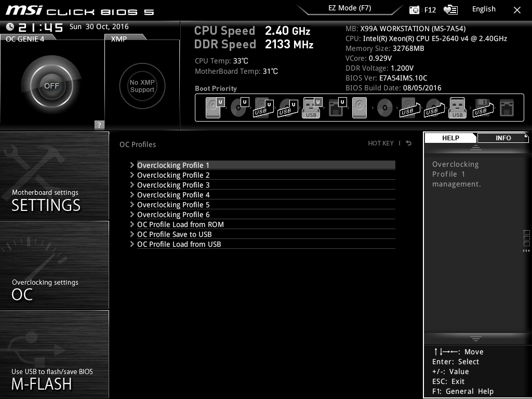Click the MotherBoard Temp 31°C reading
The image size is (532, 399).
tap(236, 71)
